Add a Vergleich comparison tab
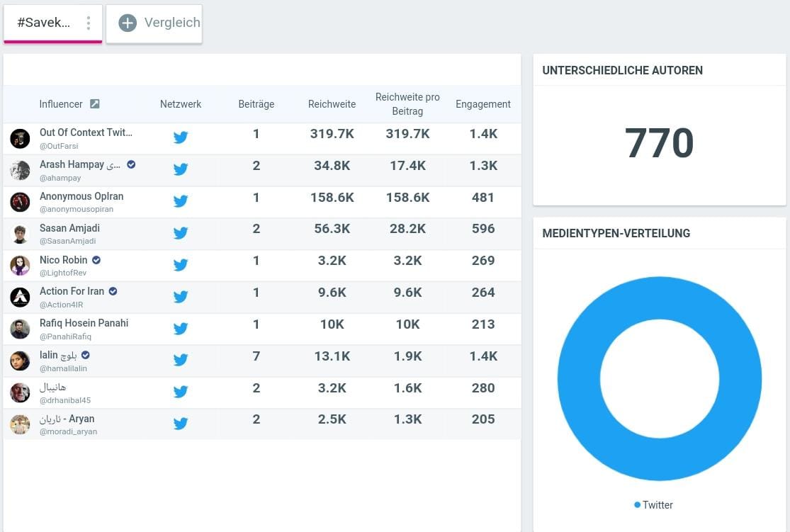Image resolution: width=790 pixels, height=532 pixels. (154, 23)
